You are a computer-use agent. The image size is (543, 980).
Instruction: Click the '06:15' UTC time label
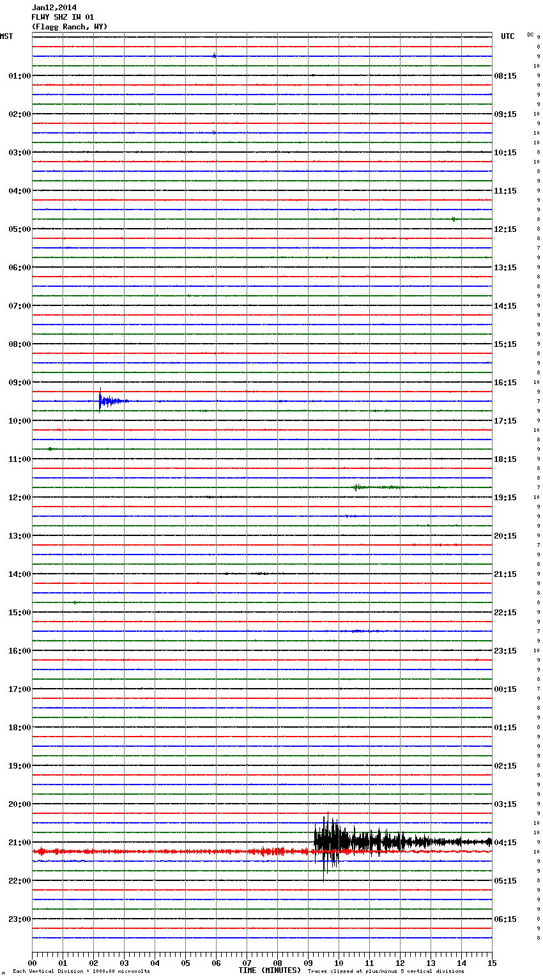(505, 919)
